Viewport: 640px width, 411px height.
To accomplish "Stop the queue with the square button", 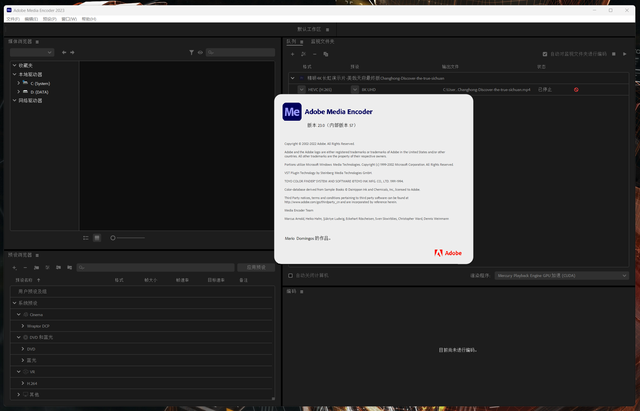I will point(613,54).
